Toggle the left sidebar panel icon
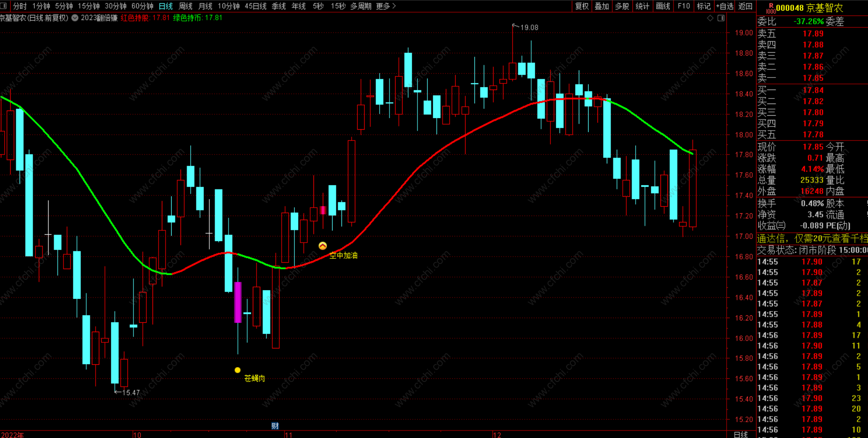Viewport: 868px width, 438px height. click(x=4, y=6)
